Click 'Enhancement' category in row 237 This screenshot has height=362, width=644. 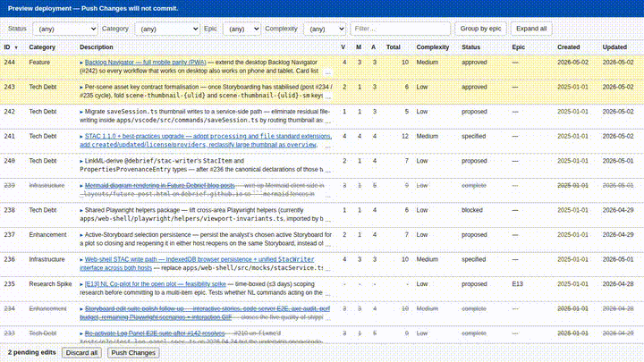(x=47, y=235)
